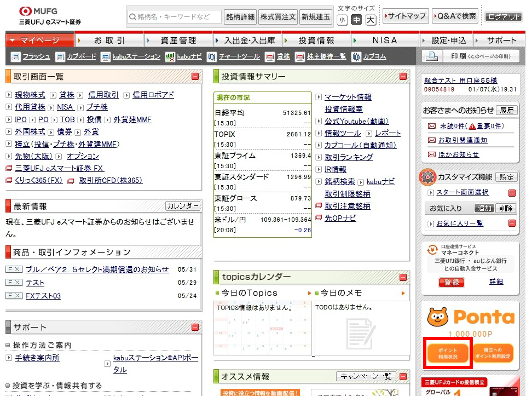Open the unread mail envelope 未読0件
532x396 pixels.
[x=432, y=126]
